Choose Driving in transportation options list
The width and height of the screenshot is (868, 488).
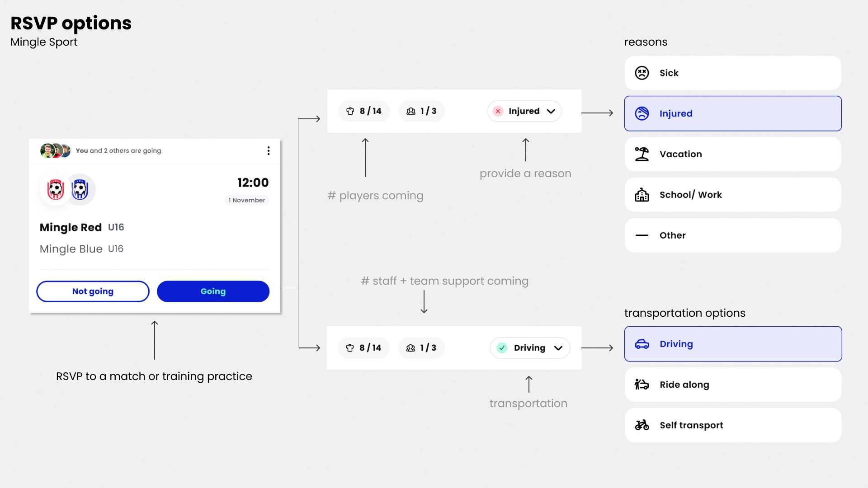pos(733,344)
